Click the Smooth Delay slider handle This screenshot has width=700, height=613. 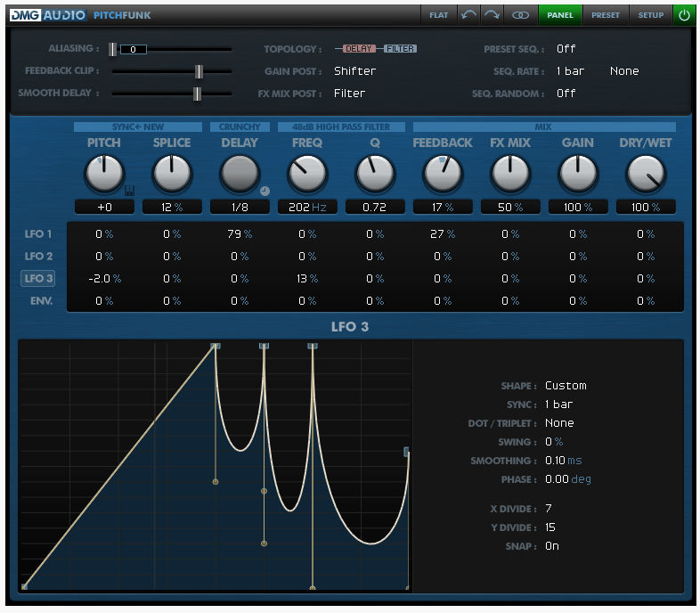tap(198, 94)
